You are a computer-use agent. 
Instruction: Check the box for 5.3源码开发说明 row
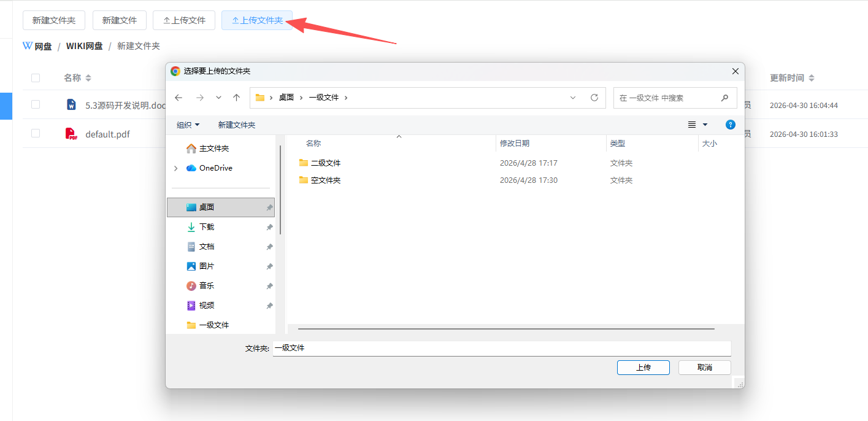click(x=36, y=105)
